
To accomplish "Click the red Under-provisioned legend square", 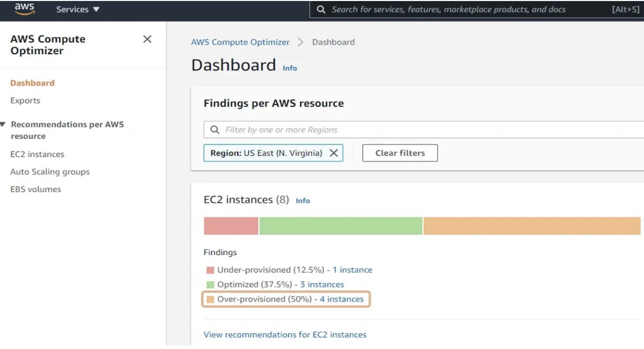I will [209, 269].
